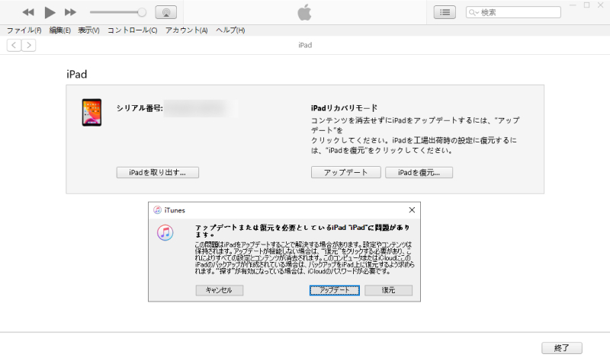Open the ファイル(F) menu
This screenshot has width=610, height=364.
(x=24, y=30)
